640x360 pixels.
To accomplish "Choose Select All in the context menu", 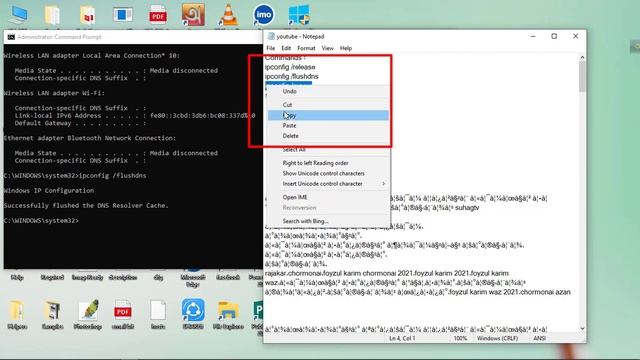I will (328, 150).
